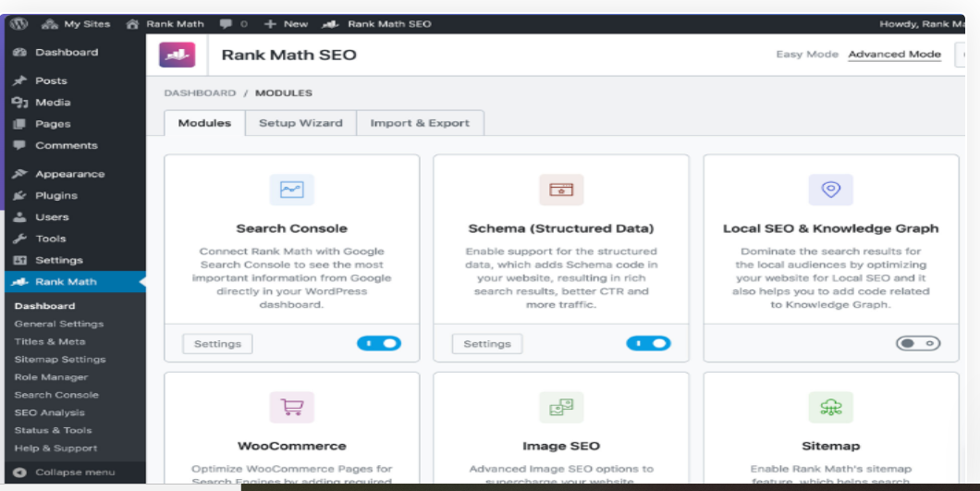The image size is (980, 491).
Task: Switch to the Setup Wizard tab
Action: tap(300, 123)
